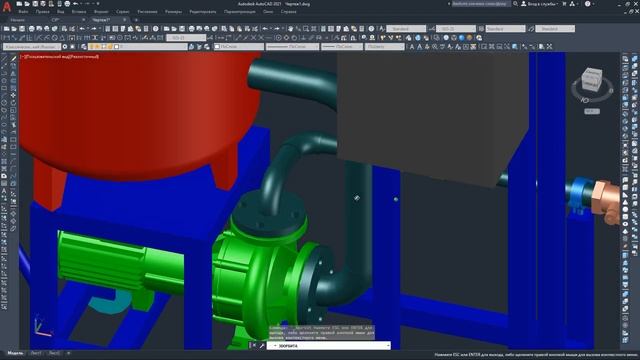Click the round Help icon in standard toolbar
The image size is (640, 360).
pos(156,29)
